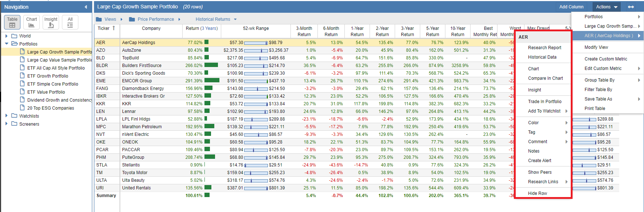Open the Actions dropdown menu
This screenshot has width=644, height=212.
point(607,7)
